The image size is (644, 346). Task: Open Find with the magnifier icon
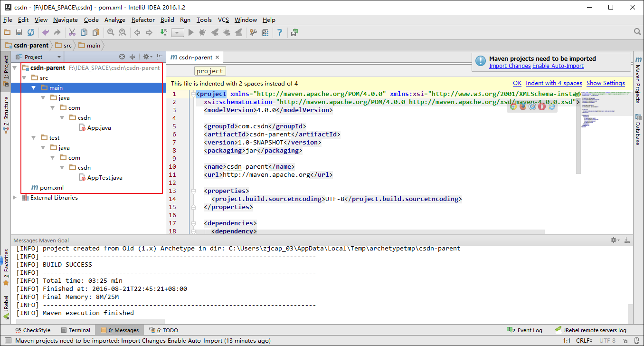click(x=111, y=32)
